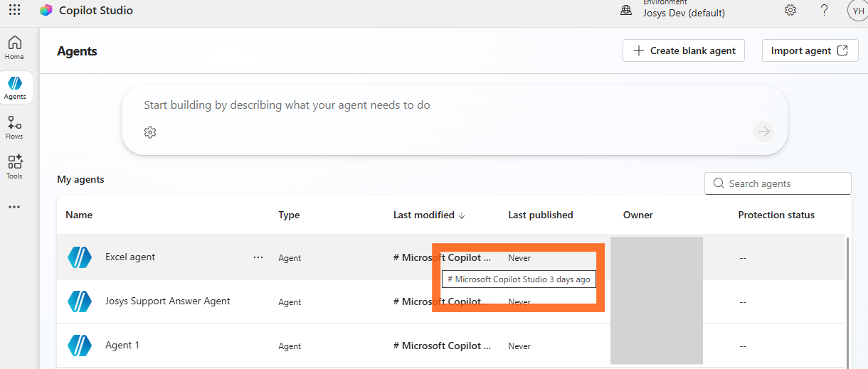
Task: Click the agents list vertical scrollbar
Action: tap(847, 302)
